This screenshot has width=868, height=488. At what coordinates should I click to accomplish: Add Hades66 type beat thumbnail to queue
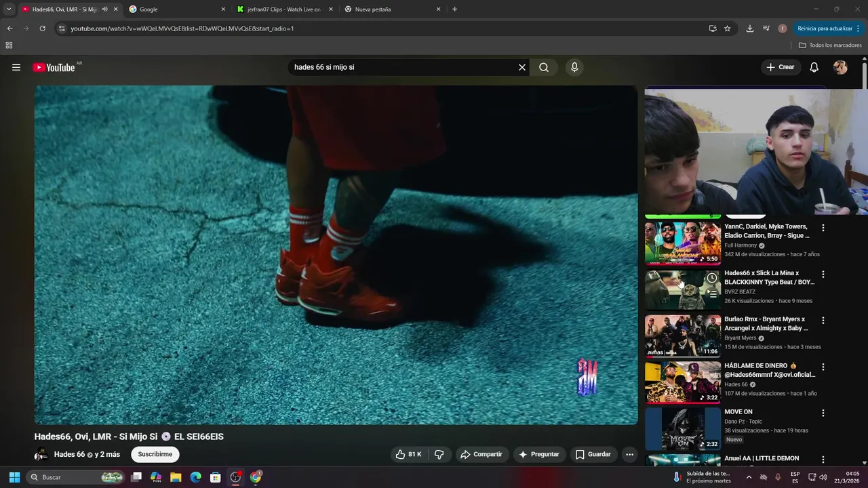[x=711, y=293]
